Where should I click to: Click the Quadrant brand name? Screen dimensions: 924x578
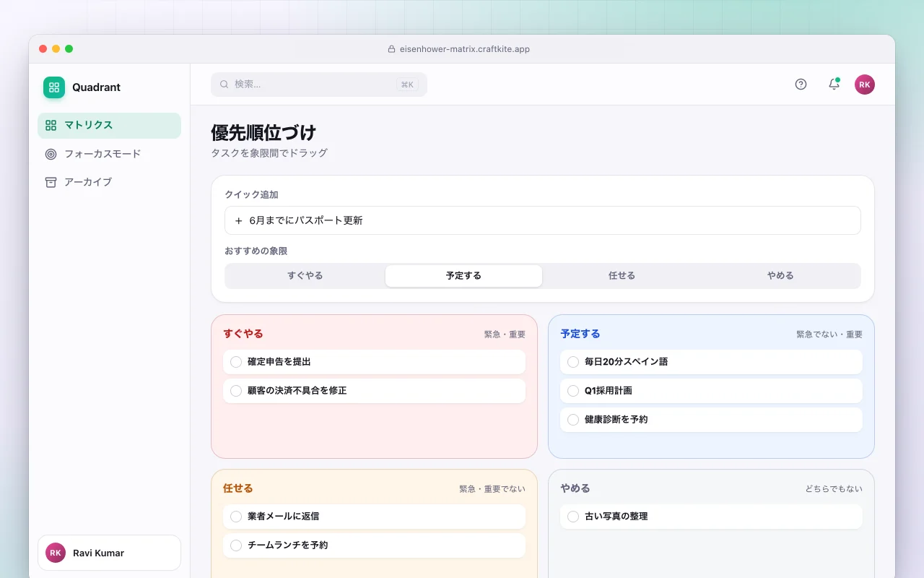point(96,87)
